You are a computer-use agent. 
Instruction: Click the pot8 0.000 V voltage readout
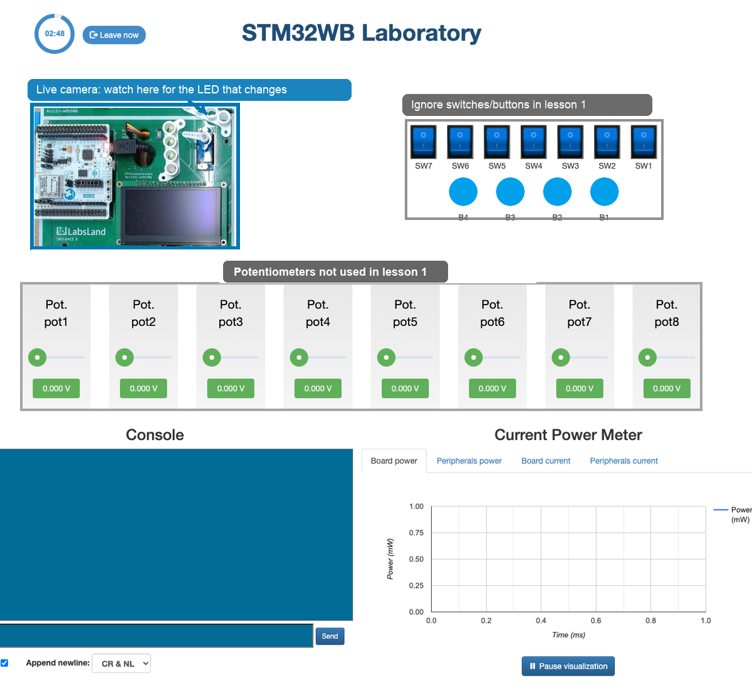tap(667, 389)
